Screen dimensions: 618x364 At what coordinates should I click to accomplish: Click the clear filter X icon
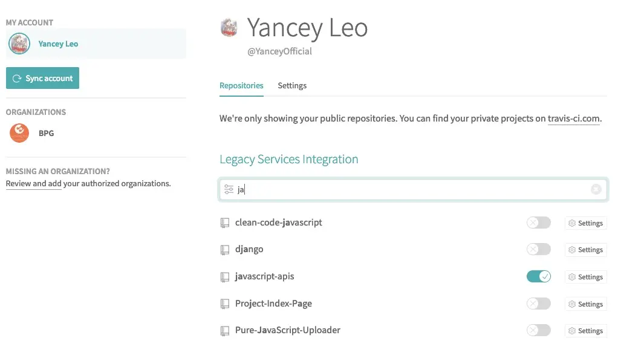tap(596, 190)
